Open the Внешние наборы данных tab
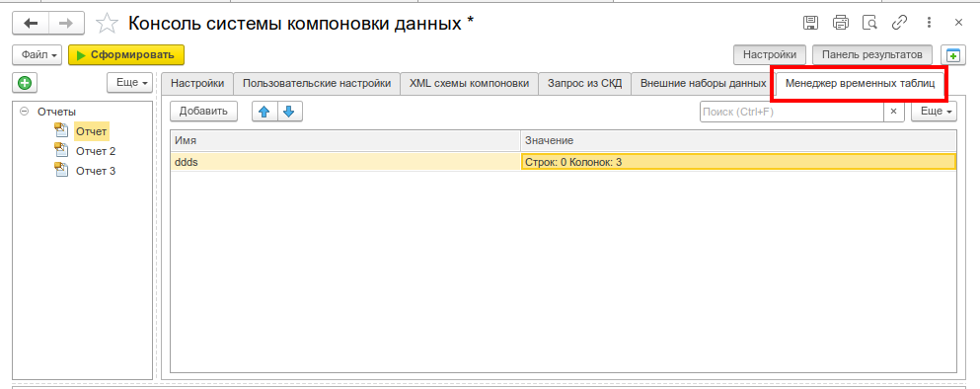 click(x=703, y=83)
